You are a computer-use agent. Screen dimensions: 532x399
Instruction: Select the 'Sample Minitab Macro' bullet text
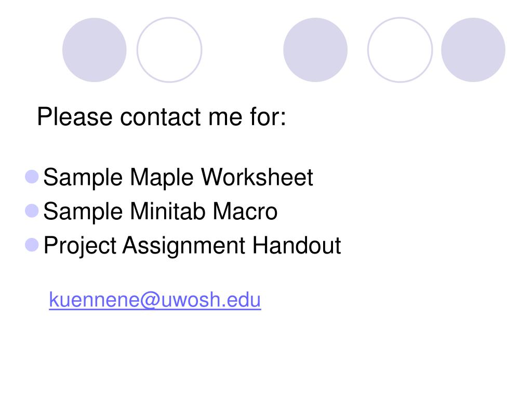(x=161, y=211)
